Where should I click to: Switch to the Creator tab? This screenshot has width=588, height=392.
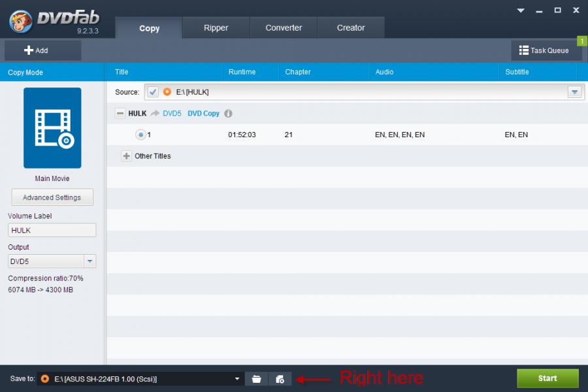pyautogui.click(x=351, y=27)
